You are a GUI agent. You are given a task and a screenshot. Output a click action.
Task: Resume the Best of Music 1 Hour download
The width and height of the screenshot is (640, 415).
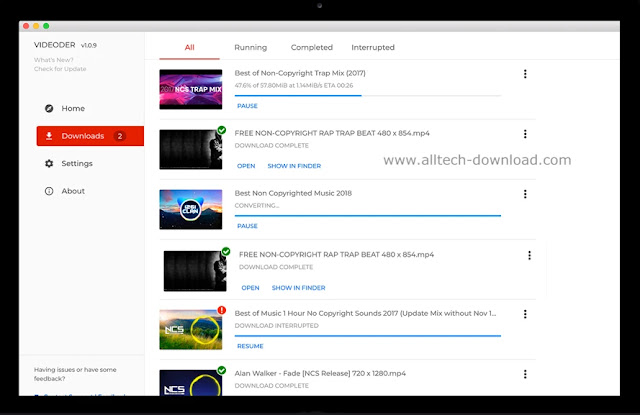[x=250, y=346]
